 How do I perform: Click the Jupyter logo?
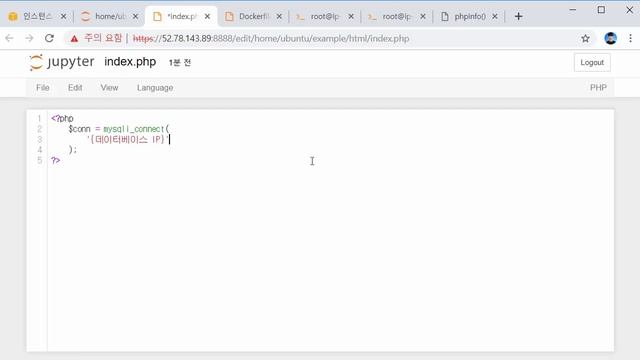(x=62, y=62)
